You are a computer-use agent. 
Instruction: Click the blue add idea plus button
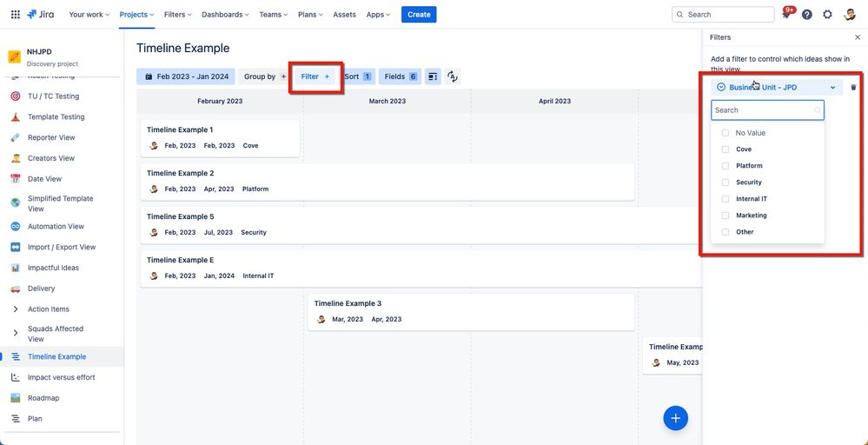point(675,418)
